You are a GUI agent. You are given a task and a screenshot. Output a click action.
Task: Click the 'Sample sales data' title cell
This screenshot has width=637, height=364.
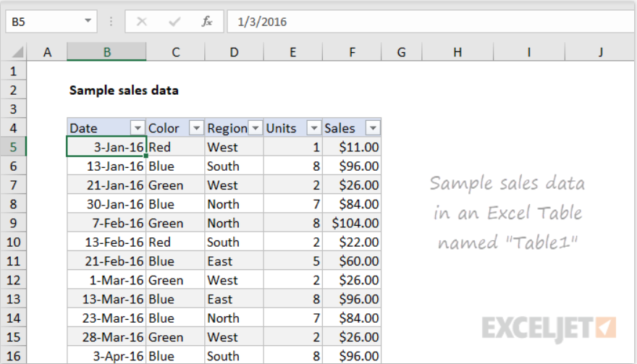click(124, 90)
